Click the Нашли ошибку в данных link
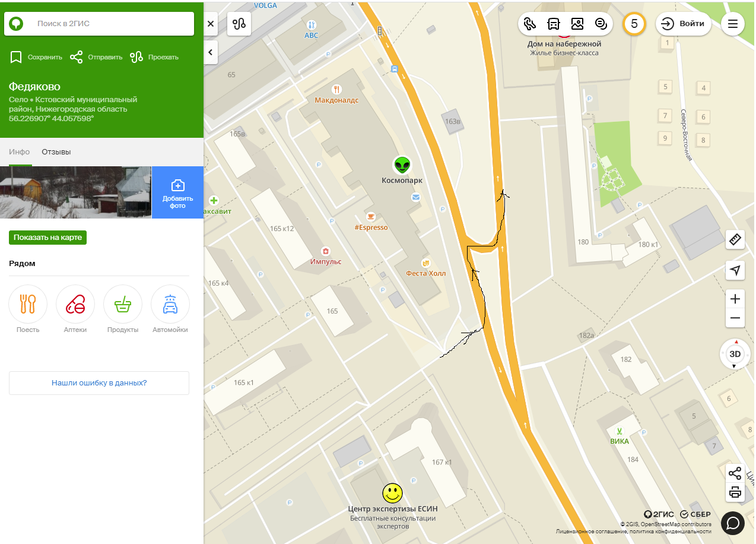The image size is (756, 544). pos(99,383)
